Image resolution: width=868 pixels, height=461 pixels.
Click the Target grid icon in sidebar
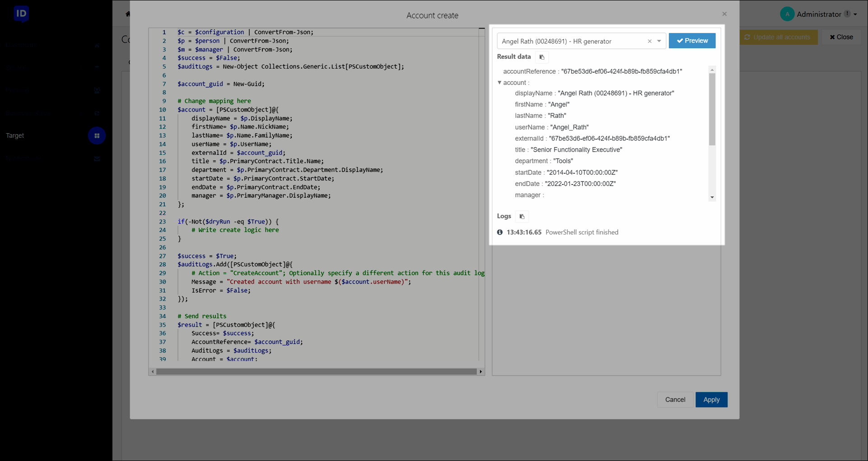97,135
